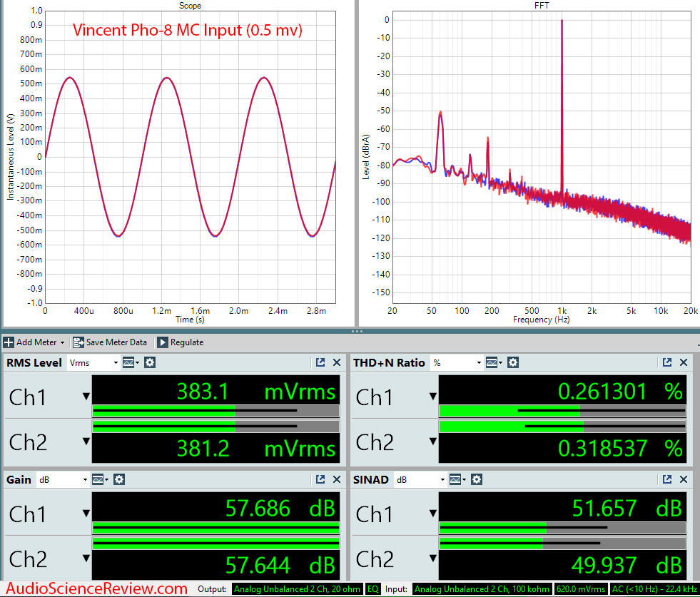Expand the RMS Level Ch1 channel arrow
Image resolution: width=700 pixels, height=597 pixels.
coord(86,396)
